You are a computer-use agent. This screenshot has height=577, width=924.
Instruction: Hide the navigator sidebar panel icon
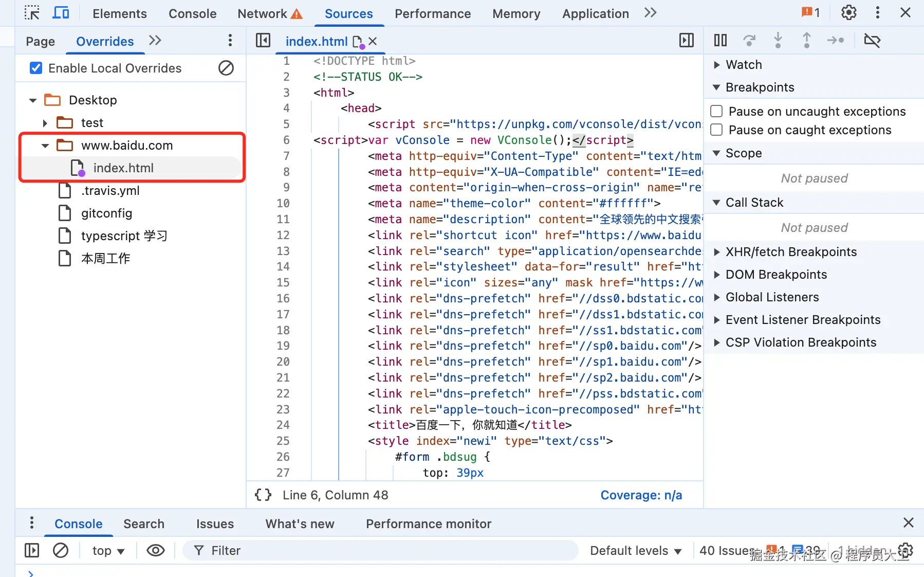pos(263,41)
